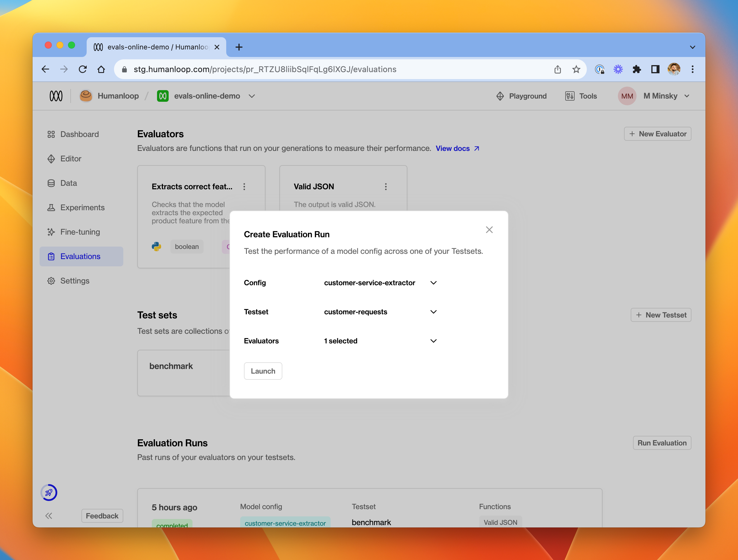Collapse the sidebar with double chevron

pyautogui.click(x=49, y=516)
